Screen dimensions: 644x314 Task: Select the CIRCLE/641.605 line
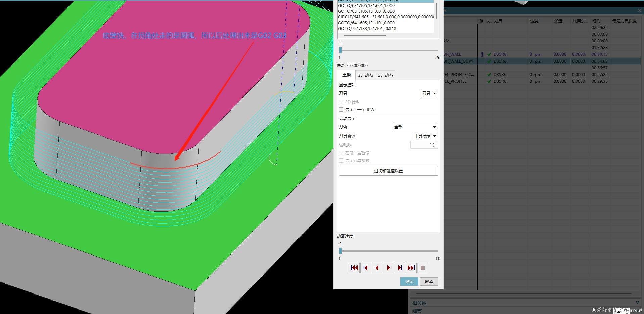pyautogui.click(x=386, y=17)
